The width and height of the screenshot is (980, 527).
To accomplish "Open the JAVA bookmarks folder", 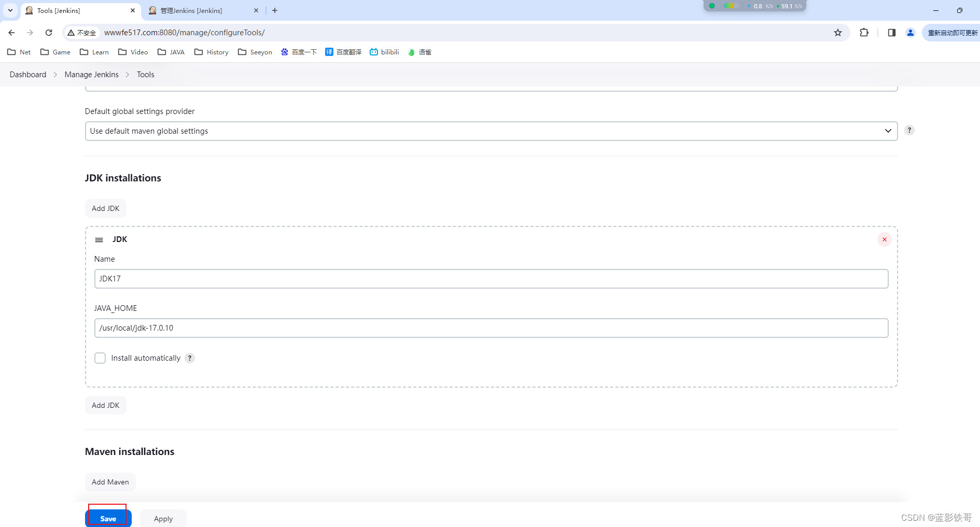I will (171, 52).
